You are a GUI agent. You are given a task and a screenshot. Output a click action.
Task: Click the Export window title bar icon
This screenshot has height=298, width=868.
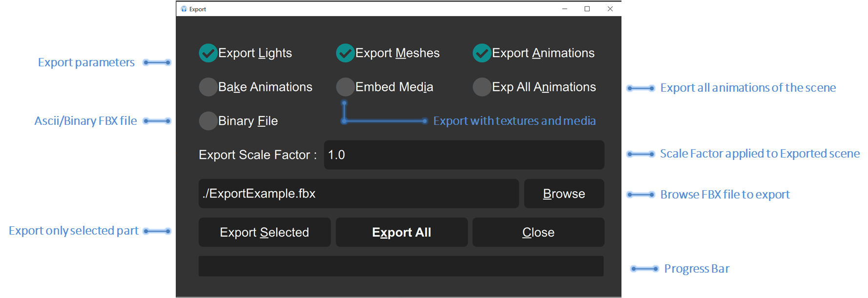coord(184,9)
